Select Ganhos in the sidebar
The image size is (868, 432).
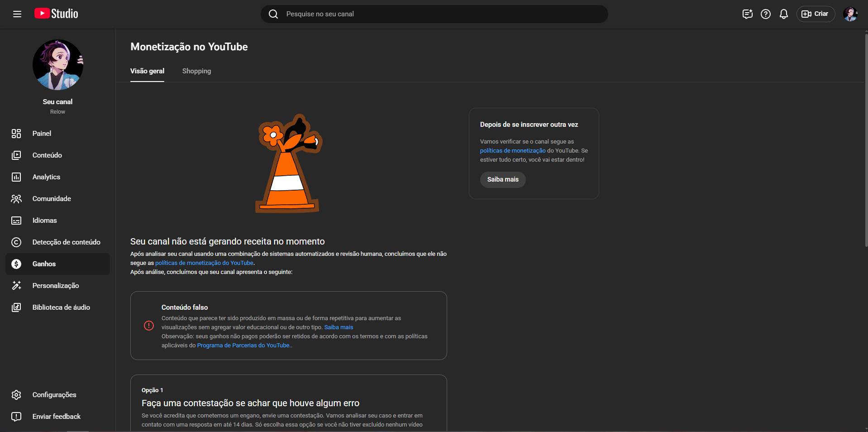tap(57, 264)
